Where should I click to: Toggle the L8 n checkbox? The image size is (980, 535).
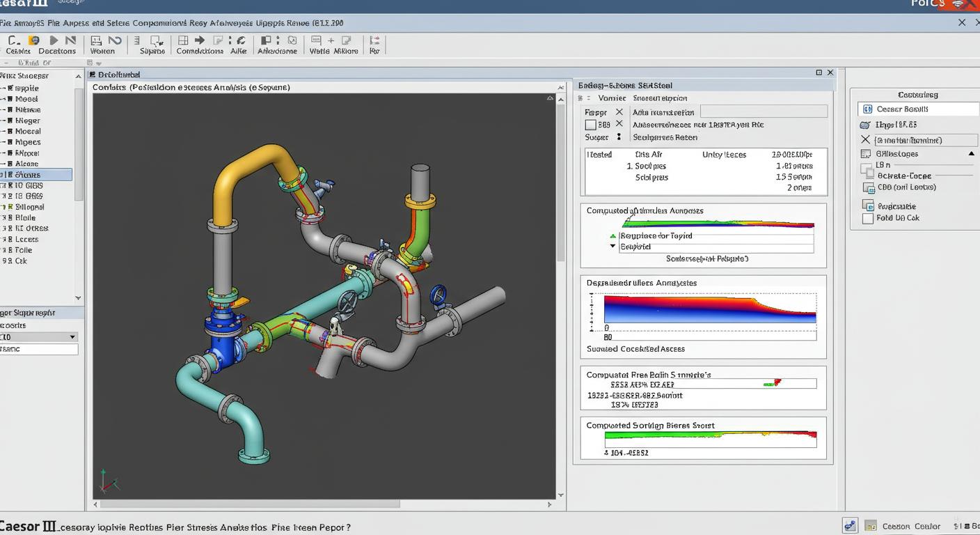[x=867, y=168]
